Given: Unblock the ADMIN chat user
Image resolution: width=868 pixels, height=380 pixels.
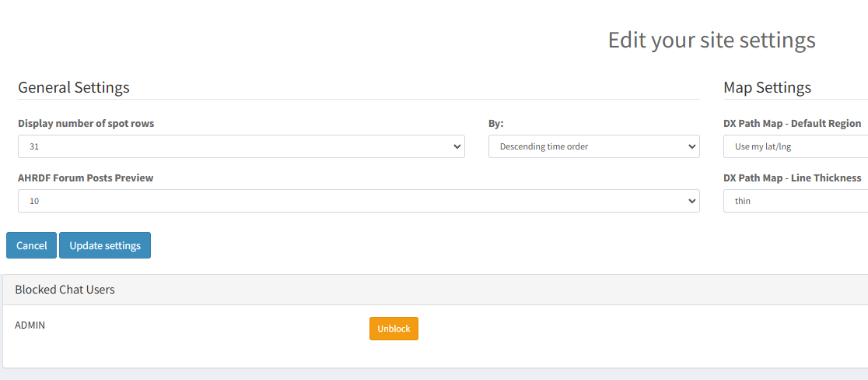Looking at the screenshot, I should click(394, 329).
